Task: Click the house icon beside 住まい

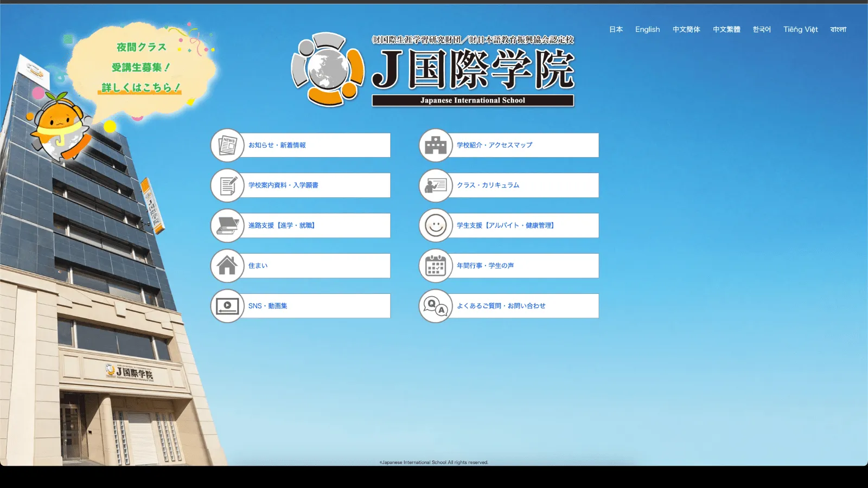Action: click(x=227, y=265)
